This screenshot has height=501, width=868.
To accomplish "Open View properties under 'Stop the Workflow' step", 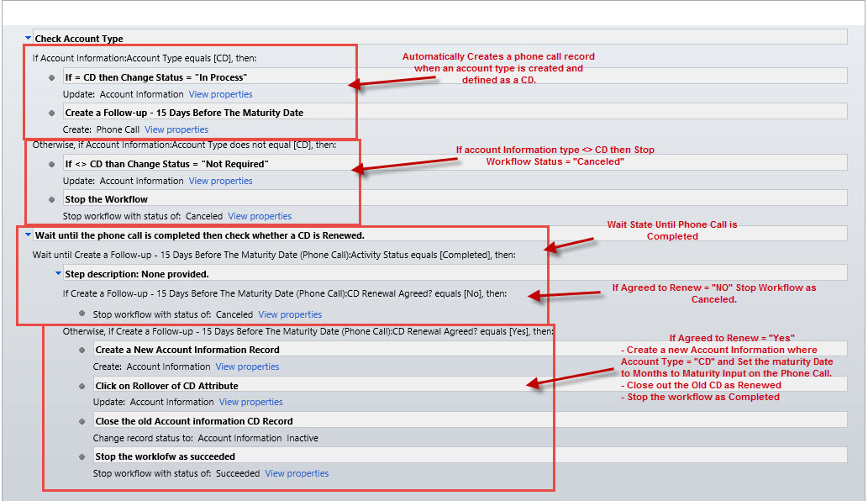I will 260,216.
